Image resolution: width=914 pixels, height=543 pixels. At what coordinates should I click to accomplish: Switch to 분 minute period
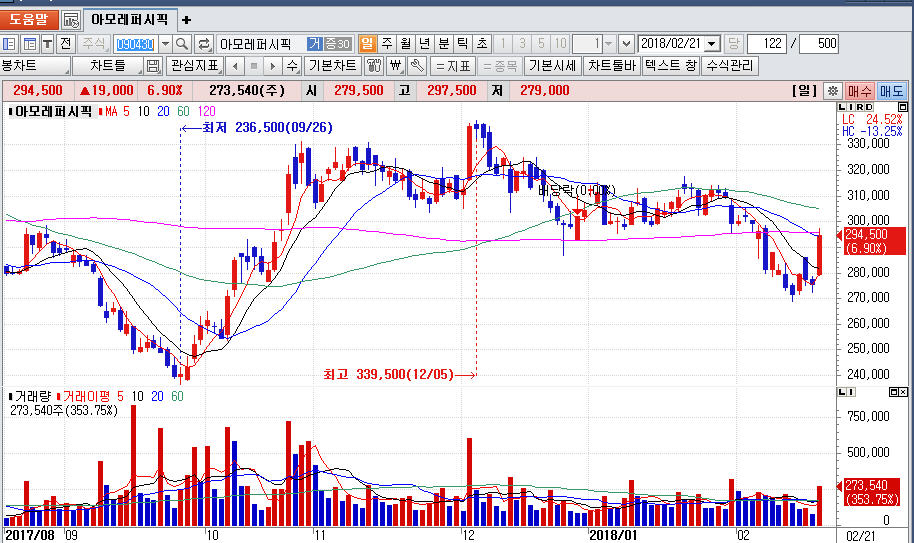[x=443, y=44]
